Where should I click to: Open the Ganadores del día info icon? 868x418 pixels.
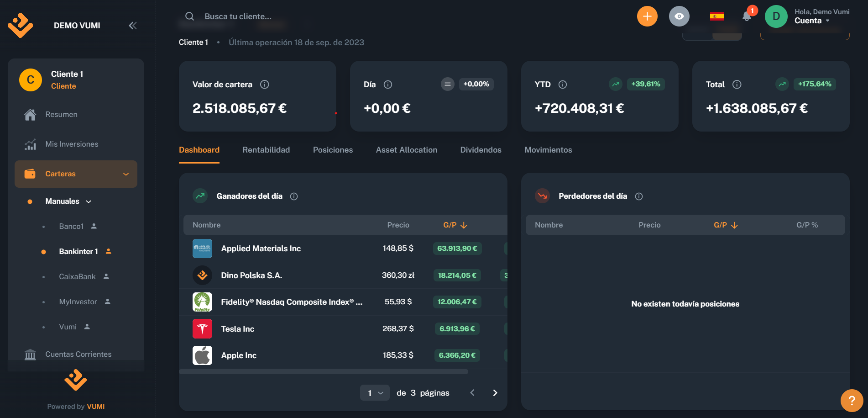[x=294, y=196]
